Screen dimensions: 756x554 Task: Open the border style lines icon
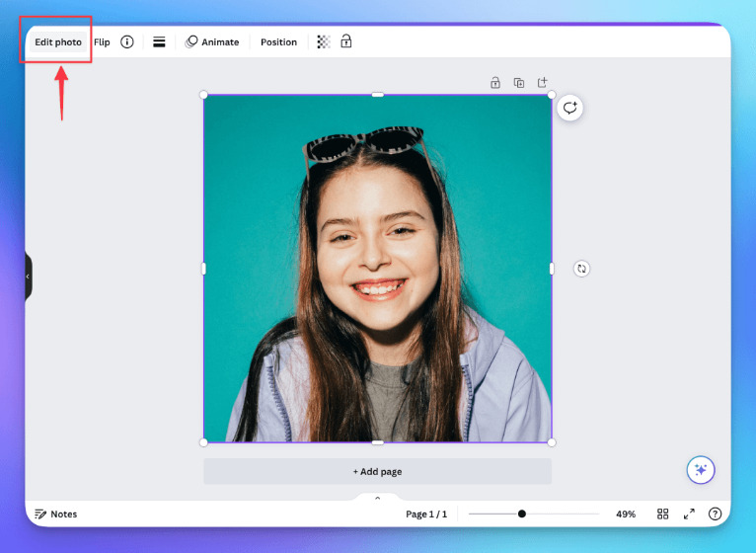coord(159,42)
